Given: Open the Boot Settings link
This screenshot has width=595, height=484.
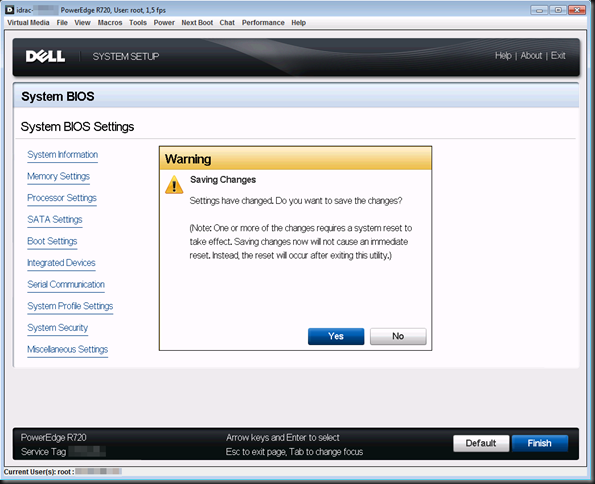Looking at the screenshot, I should tap(52, 241).
